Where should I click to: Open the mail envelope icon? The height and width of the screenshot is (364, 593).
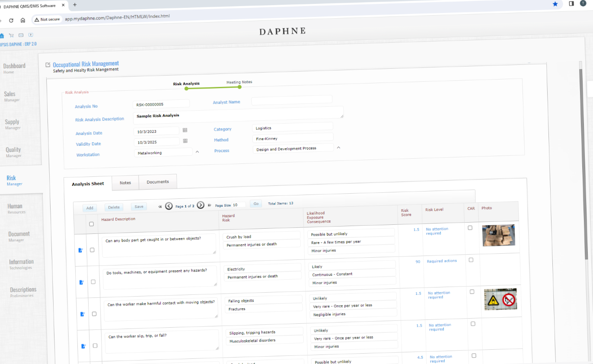click(x=21, y=35)
